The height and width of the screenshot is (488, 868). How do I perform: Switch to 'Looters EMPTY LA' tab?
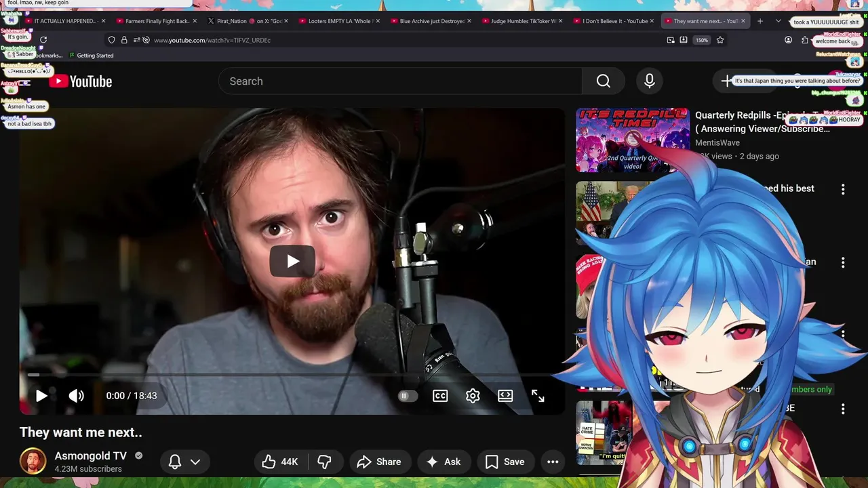340,21
